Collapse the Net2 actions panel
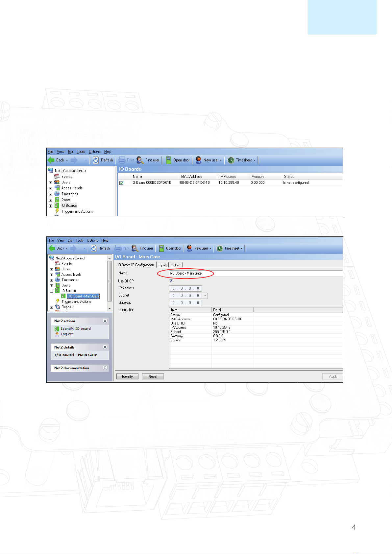The width and height of the screenshot is (392, 554). click(x=105, y=321)
